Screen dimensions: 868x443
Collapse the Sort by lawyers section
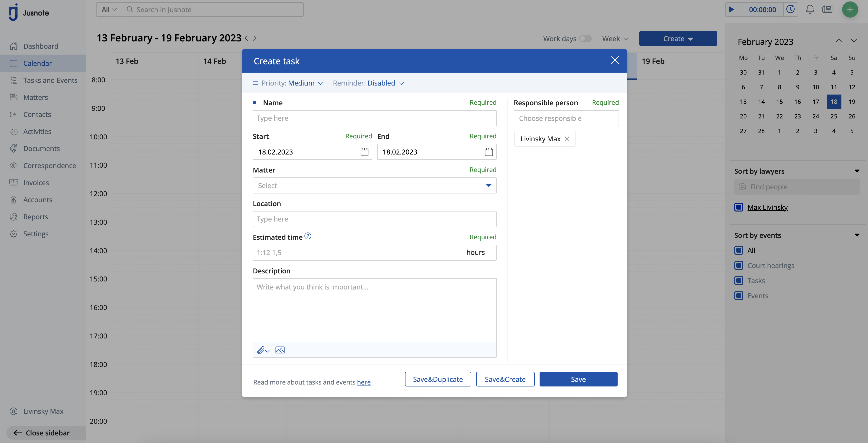[x=857, y=171]
